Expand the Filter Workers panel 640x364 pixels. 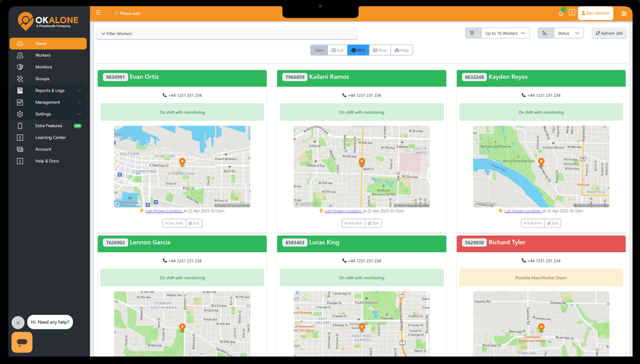(227, 34)
